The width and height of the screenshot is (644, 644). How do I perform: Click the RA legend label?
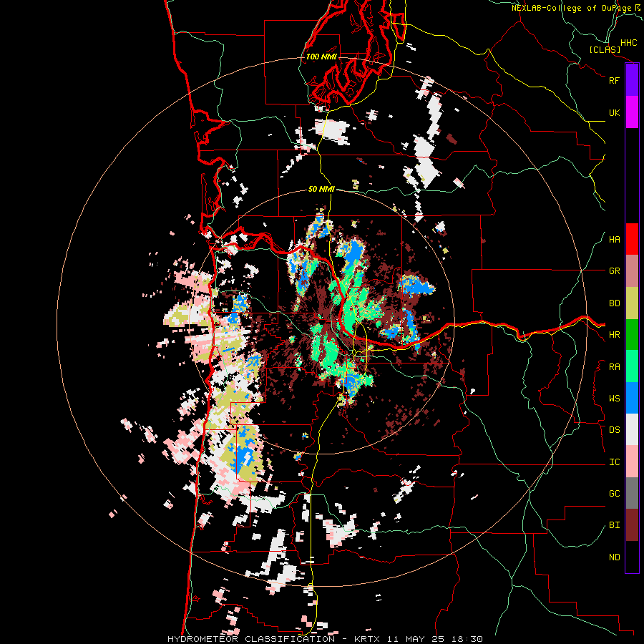(614, 367)
